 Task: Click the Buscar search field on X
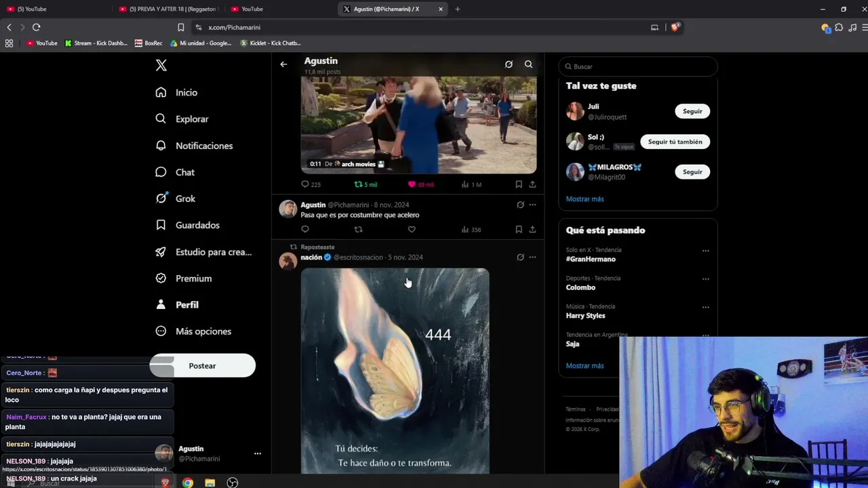(638, 66)
